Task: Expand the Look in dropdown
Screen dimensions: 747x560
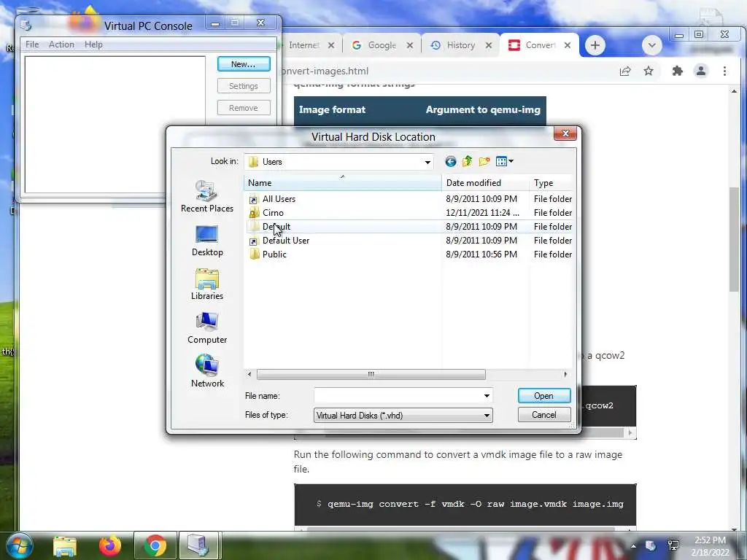Action: (x=427, y=162)
